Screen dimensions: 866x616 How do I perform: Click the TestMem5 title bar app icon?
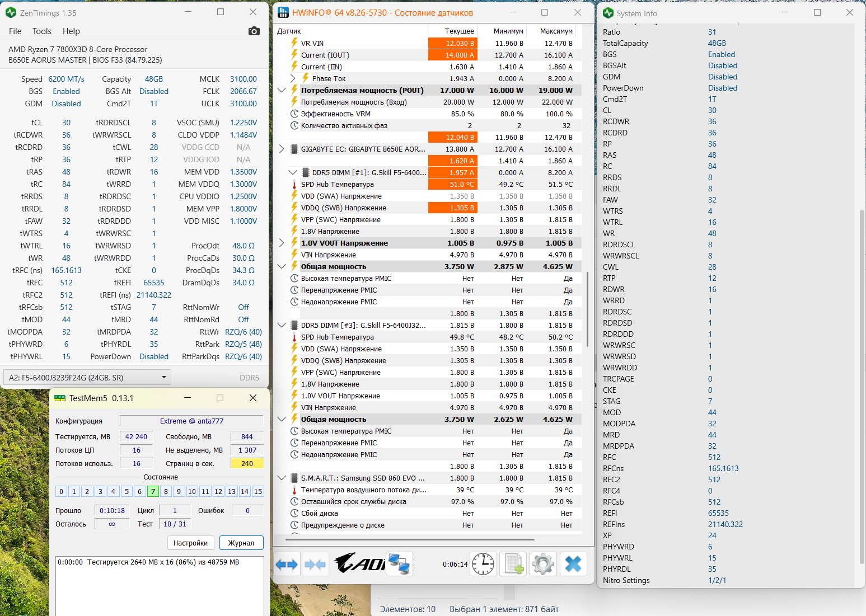[x=59, y=398]
